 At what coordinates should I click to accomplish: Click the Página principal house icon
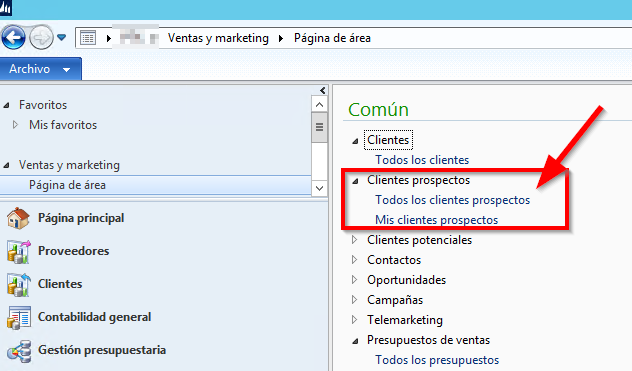pyautogui.click(x=18, y=218)
